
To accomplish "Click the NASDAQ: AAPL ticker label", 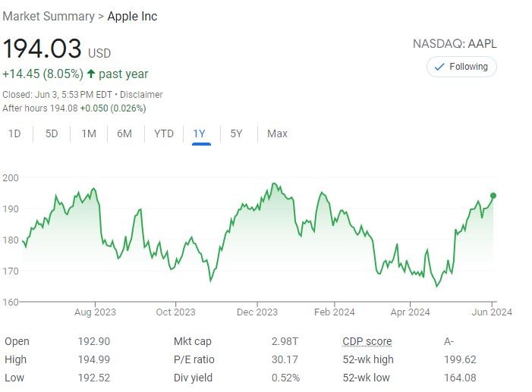I will point(455,44).
